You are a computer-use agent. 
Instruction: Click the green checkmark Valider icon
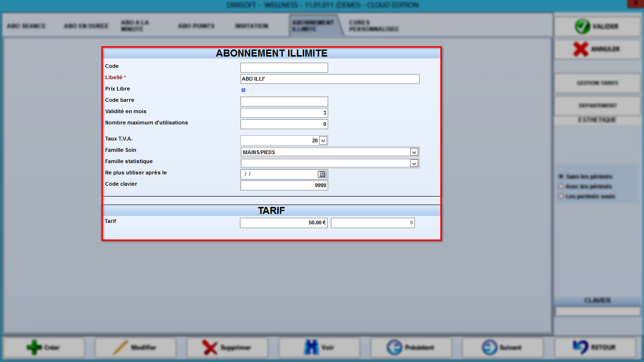582,26
